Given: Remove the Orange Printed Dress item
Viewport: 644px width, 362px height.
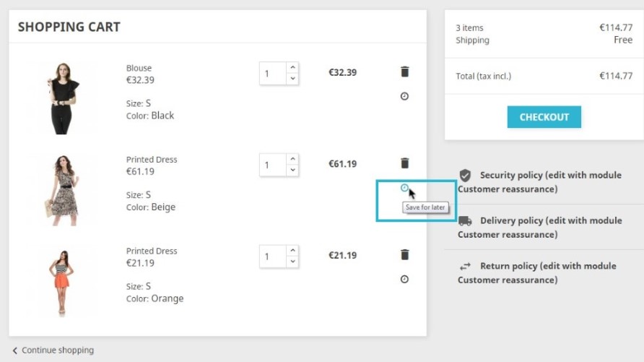Looking at the screenshot, I should point(404,254).
